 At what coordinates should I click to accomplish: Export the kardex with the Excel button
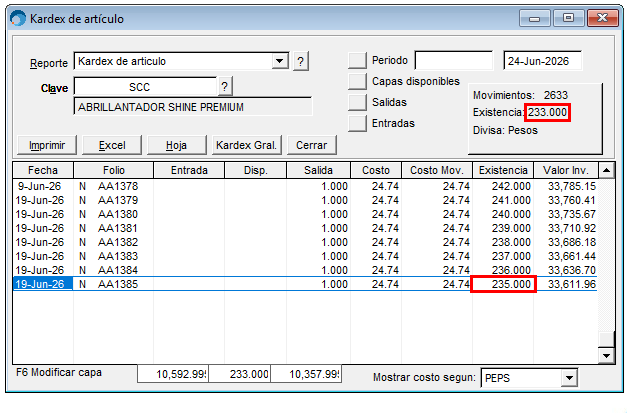[112, 145]
